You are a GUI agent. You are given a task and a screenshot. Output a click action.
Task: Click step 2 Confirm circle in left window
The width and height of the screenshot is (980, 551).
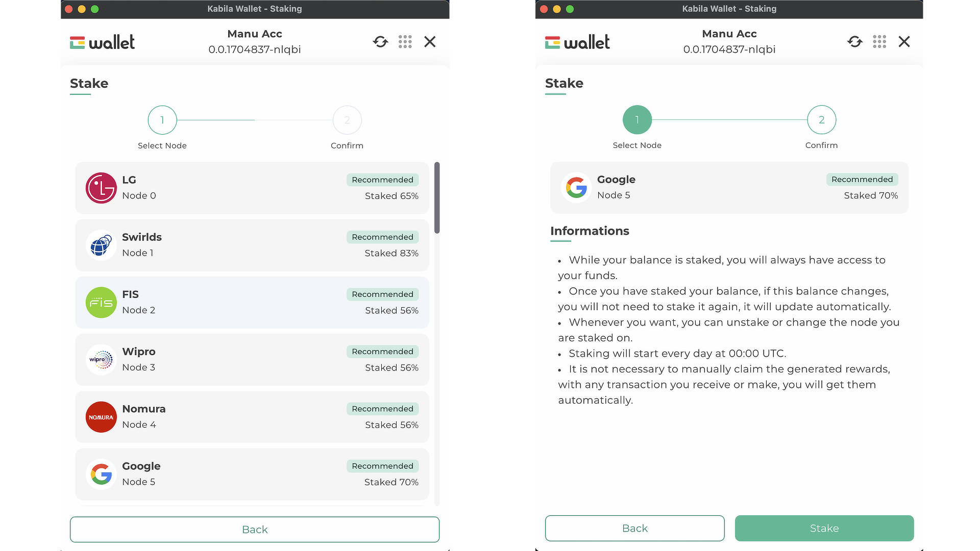347,120
